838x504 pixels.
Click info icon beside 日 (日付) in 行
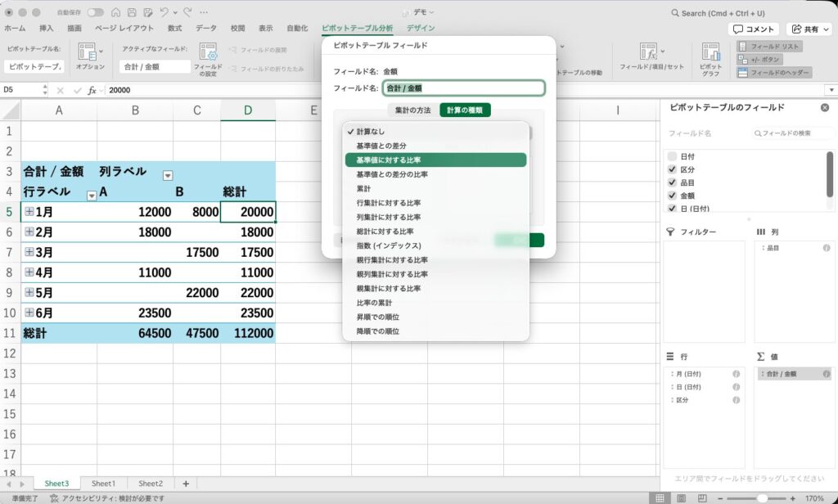(736, 387)
